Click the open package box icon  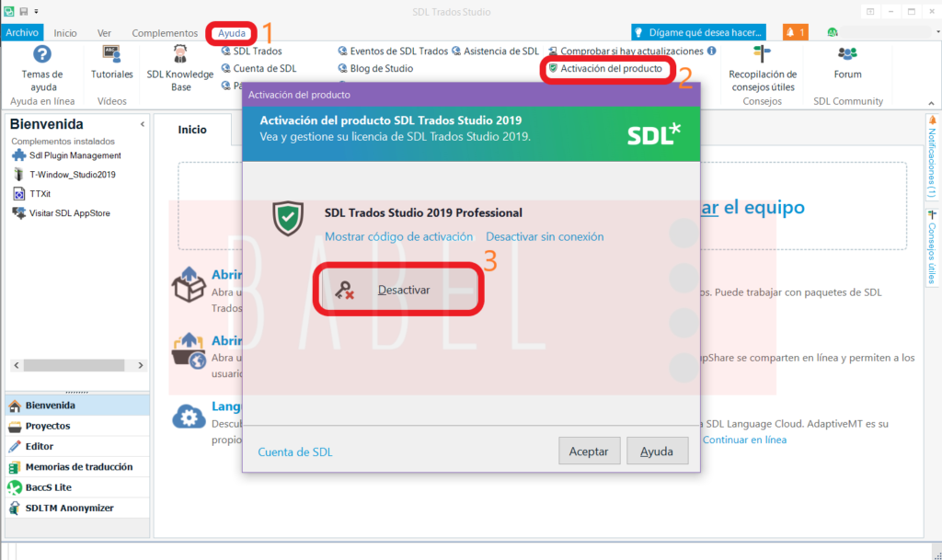tap(189, 284)
